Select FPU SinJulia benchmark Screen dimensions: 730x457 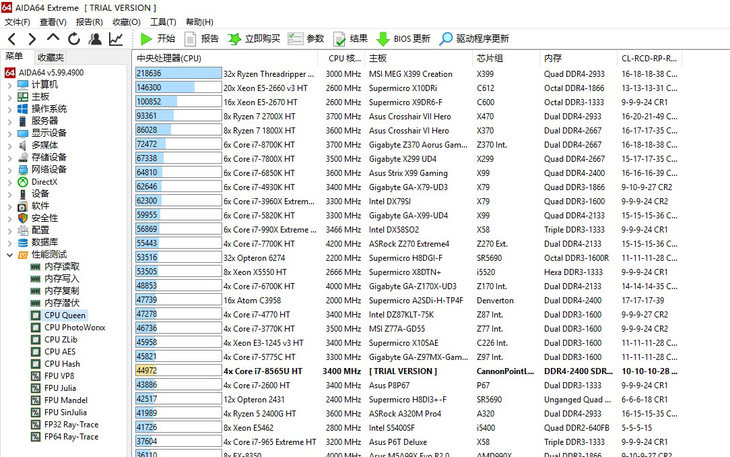[x=59, y=412]
